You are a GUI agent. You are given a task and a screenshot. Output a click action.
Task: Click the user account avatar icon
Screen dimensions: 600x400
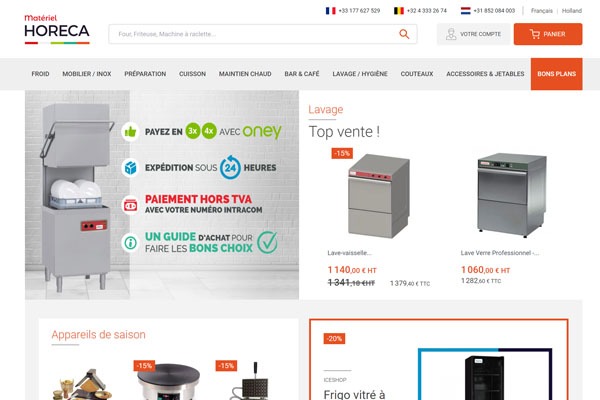pos(451,34)
